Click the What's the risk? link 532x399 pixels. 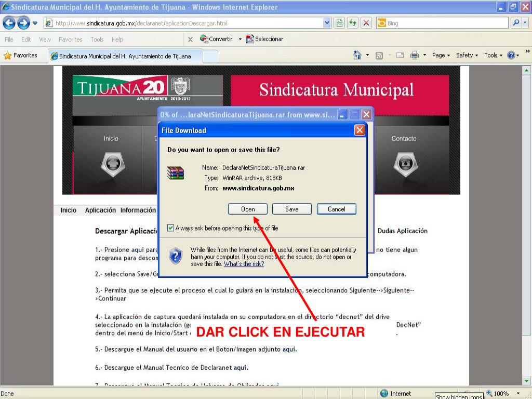(x=244, y=264)
